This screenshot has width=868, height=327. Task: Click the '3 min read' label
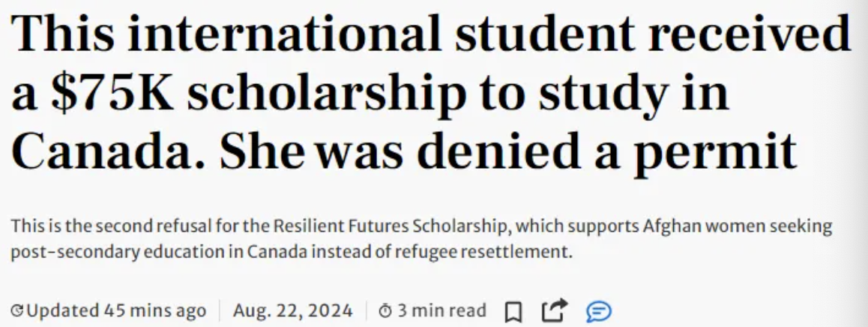442,310
